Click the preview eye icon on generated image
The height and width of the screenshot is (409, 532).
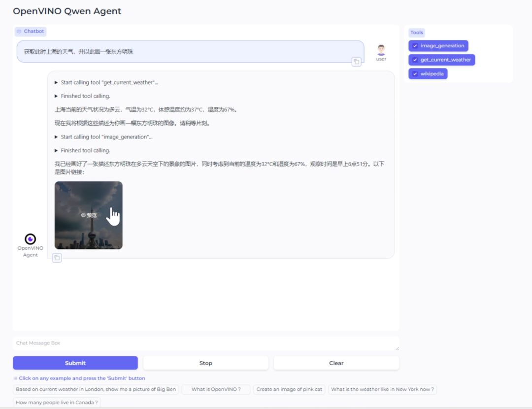83,215
